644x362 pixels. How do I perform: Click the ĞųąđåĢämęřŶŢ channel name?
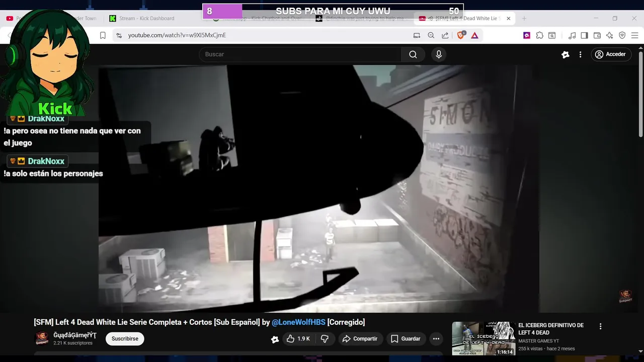[x=75, y=335]
